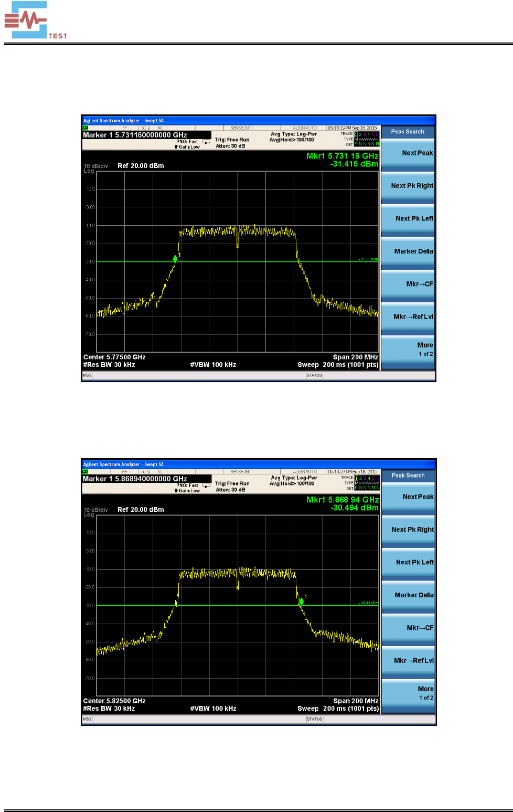Click #Res BW 30 kHz in lower analyzer
Viewport: 513px width, 812px height.
point(109,709)
